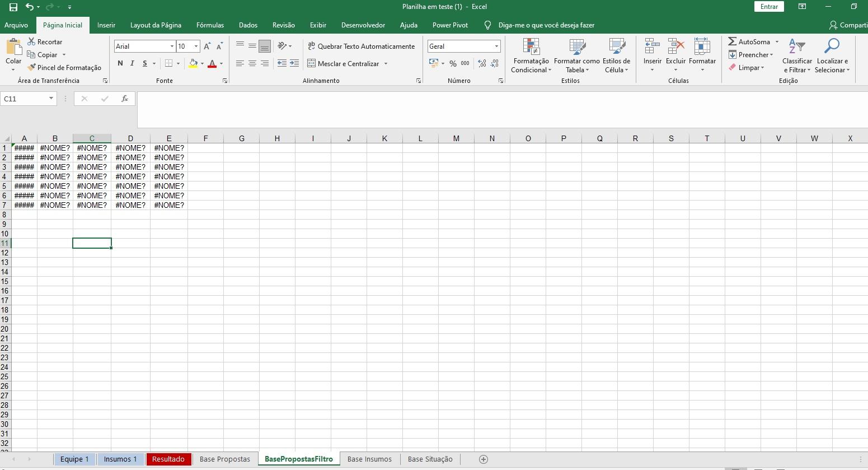Image resolution: width=868 pixels, height=470 pixels.
Task: Apply the red font color A
Action: pyautogui.click(x=212, y=63)
